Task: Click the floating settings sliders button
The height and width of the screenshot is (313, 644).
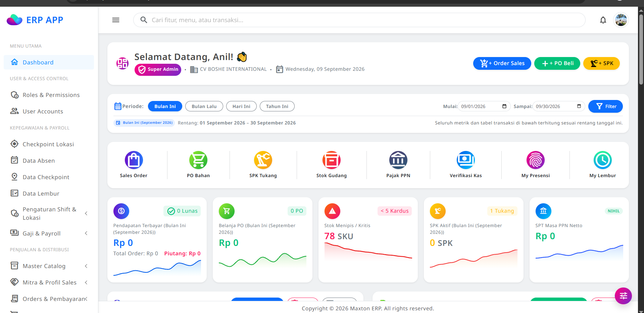Action: click(x=623, y=296)
